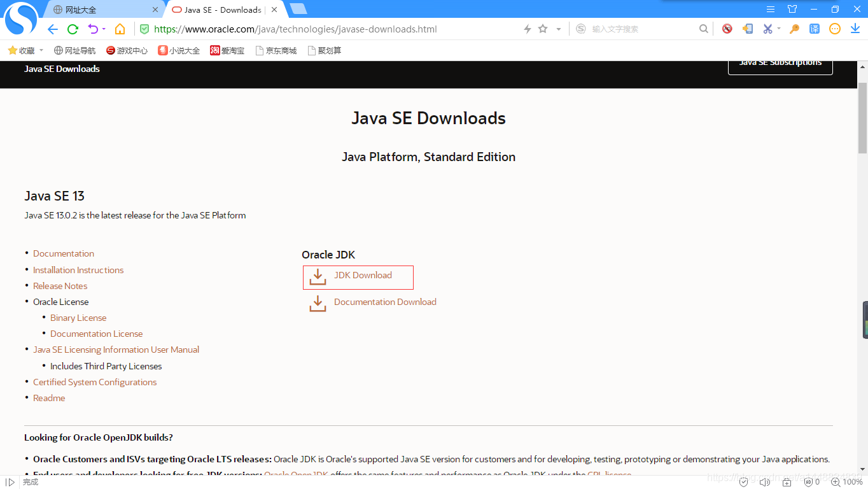Click Java SE Downloads in black header
Image resolution: width=868 pixels, height=489 pixels.
(x=62, y=69)
